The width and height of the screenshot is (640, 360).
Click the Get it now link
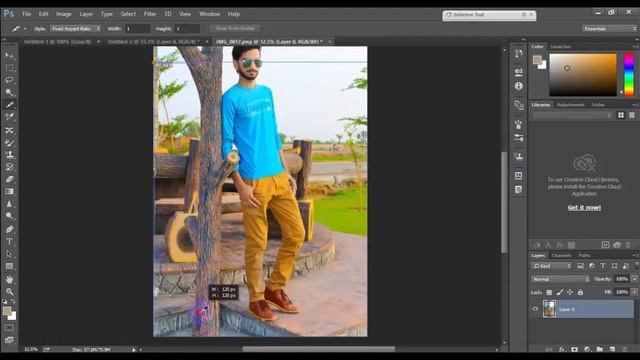coord(584,208)
